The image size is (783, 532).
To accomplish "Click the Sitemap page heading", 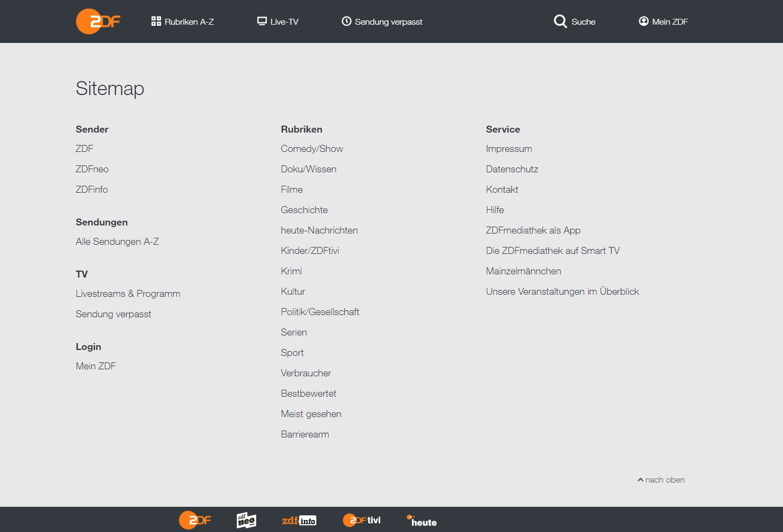I will [110, 89].
